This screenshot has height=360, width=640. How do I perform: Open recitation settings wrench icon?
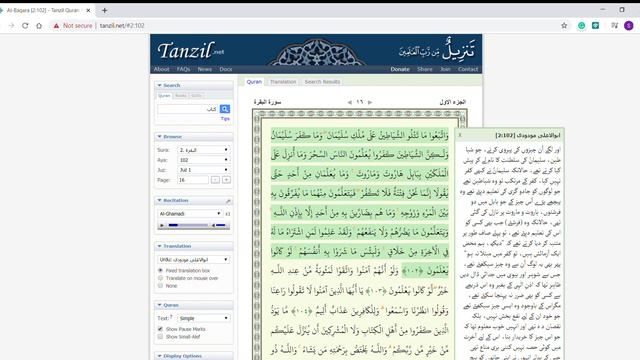pos(228,201)
